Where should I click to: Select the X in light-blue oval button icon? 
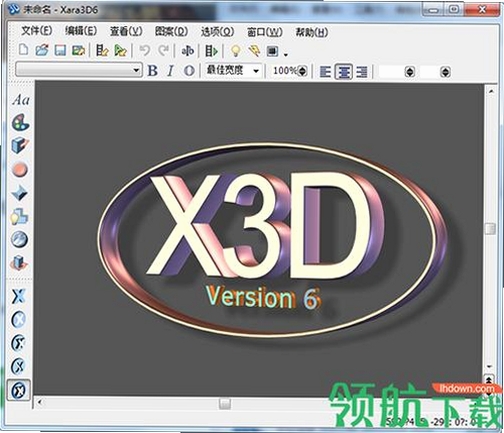(19, 320)
